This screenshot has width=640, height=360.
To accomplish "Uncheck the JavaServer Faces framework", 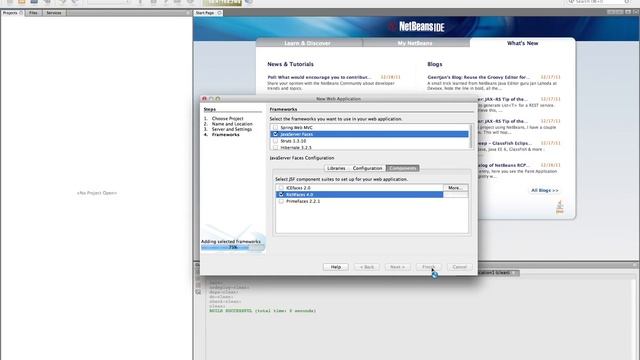I will (276, 134).
